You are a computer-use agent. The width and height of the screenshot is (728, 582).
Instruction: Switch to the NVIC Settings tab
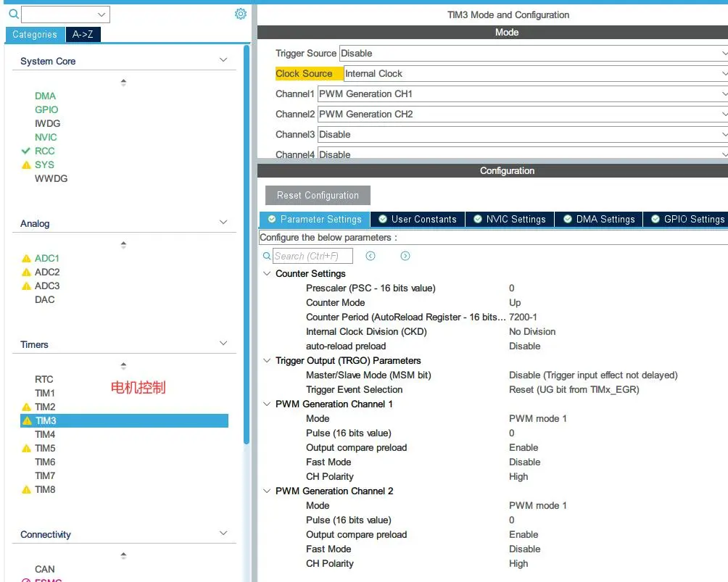point(510,219)
